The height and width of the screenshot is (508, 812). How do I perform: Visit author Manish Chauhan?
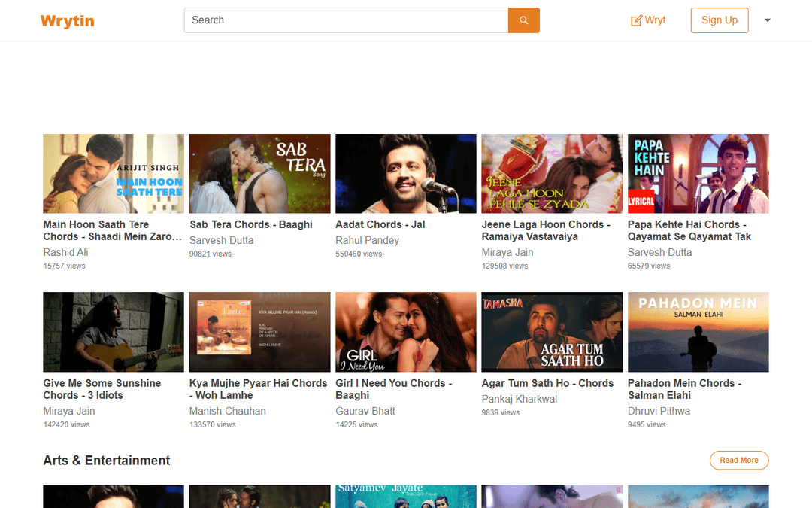[228, 411]
